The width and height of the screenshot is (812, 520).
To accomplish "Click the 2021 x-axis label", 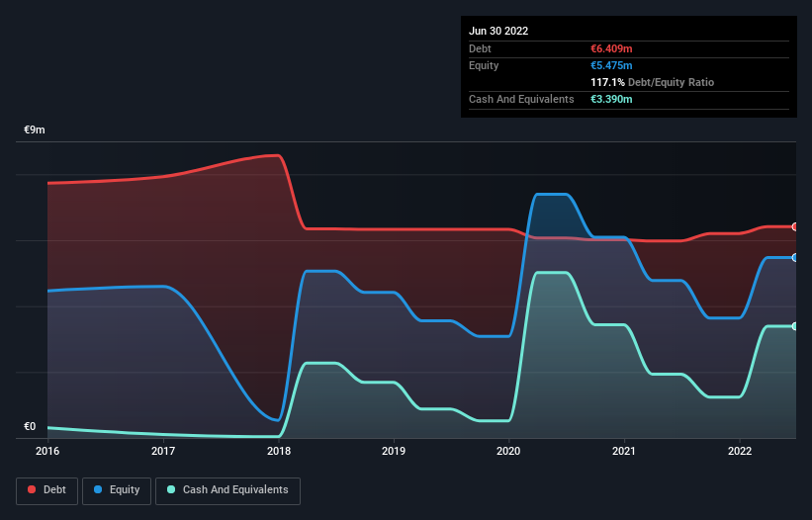I will (x=624, y=451).
